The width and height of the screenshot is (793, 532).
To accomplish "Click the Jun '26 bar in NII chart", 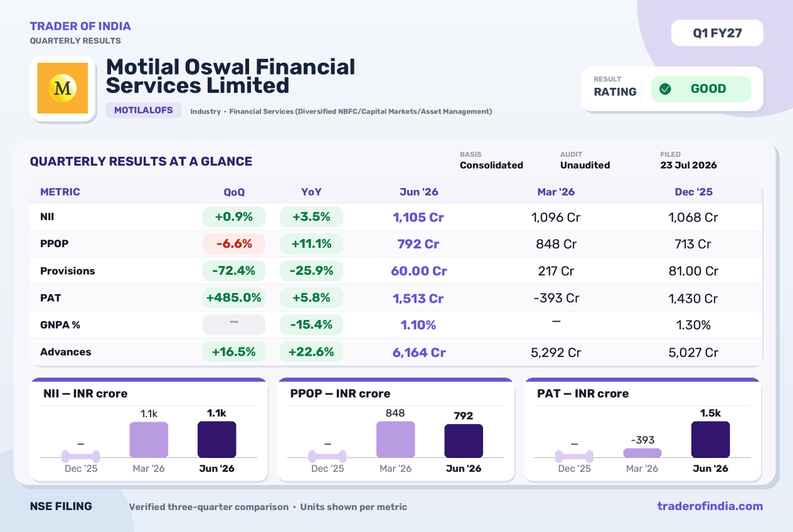I will pos(217,439).
